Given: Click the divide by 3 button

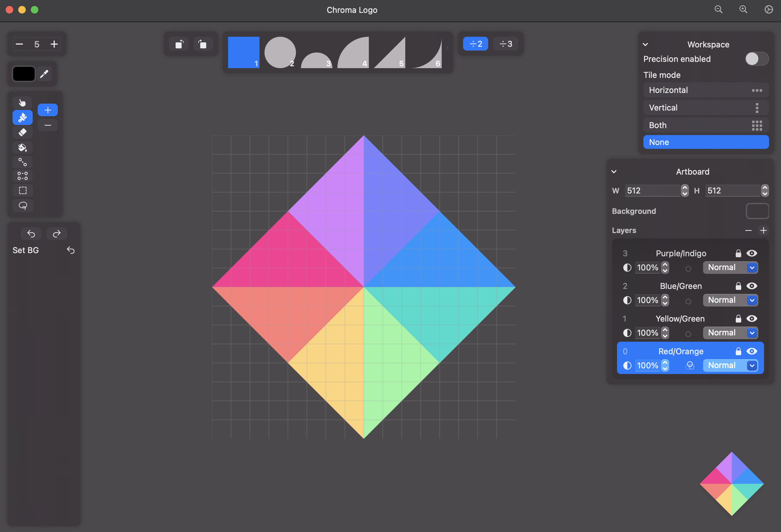Looking at the screenshot, I should (x=505, y=44).
